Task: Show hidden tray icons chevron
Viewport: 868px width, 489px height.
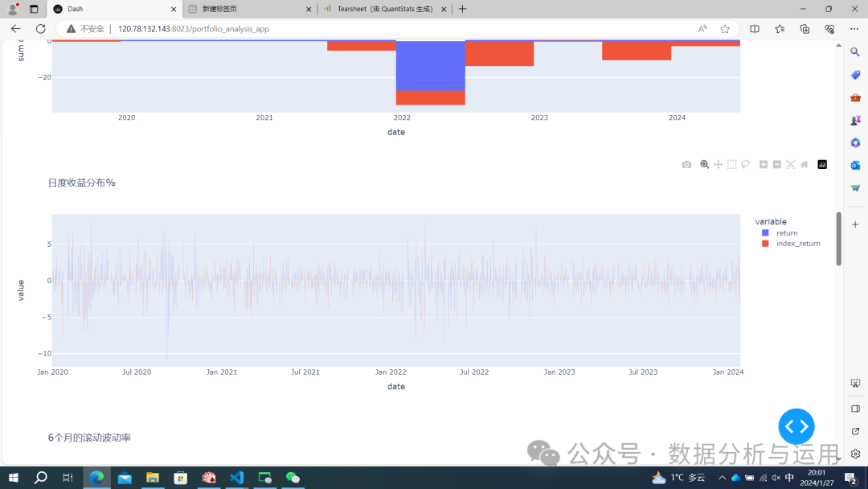Action: [x=722, y=478]
